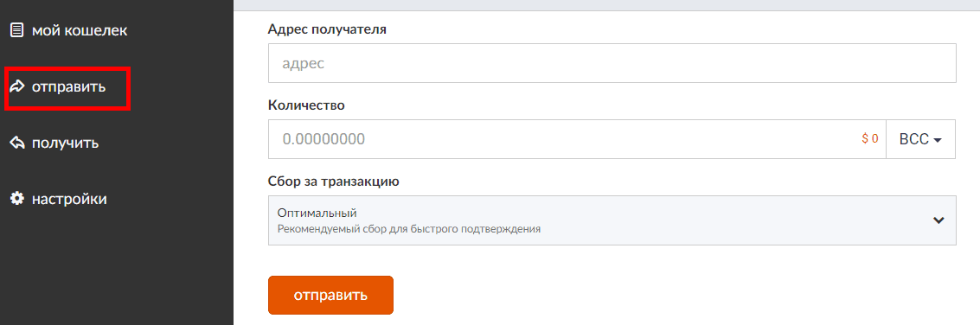Click the caret arrow next to BCC

click(x=938, y=141)
